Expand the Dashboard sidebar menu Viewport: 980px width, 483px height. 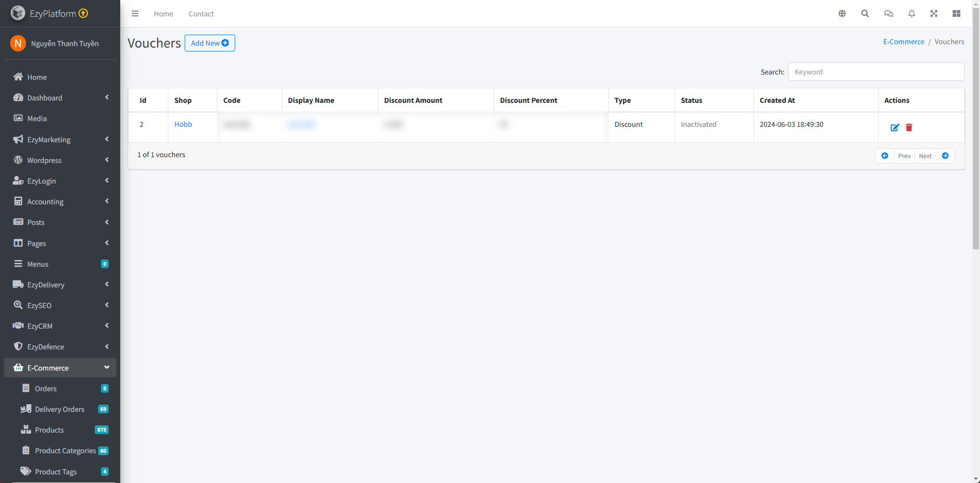click(x=60, y=98)
